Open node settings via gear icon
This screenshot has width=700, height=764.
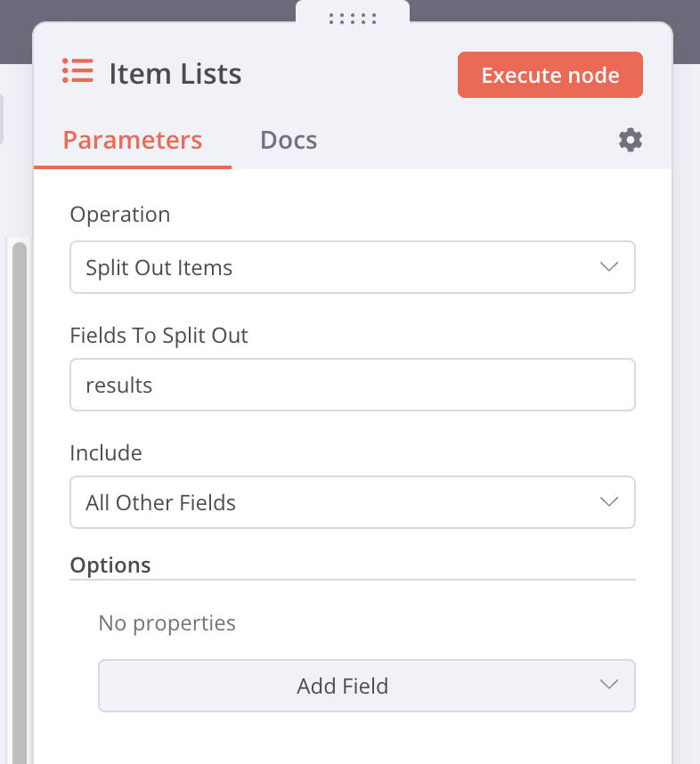(631, 140)
